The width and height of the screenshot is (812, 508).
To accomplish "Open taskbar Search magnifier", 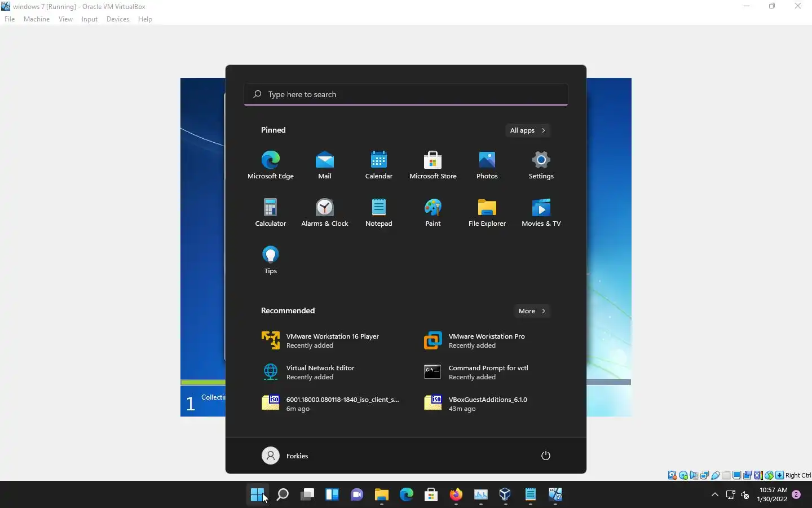I will click(283, 495).
